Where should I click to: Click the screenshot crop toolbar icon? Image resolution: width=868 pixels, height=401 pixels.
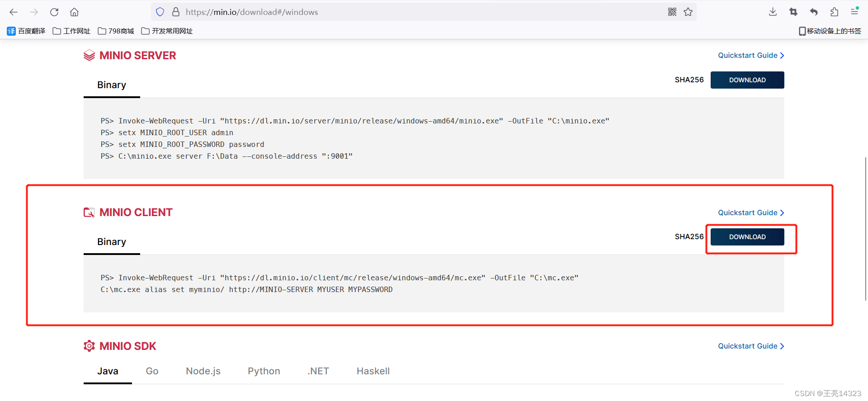click(793, 12)
